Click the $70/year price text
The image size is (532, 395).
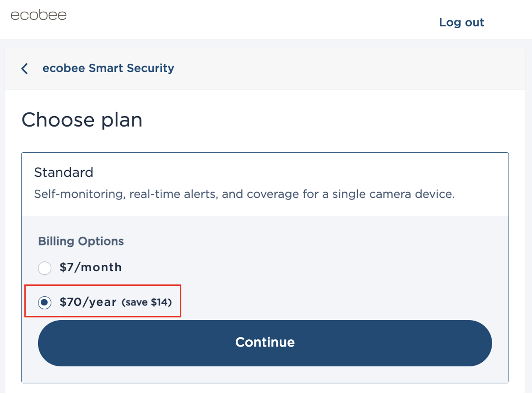88,302
